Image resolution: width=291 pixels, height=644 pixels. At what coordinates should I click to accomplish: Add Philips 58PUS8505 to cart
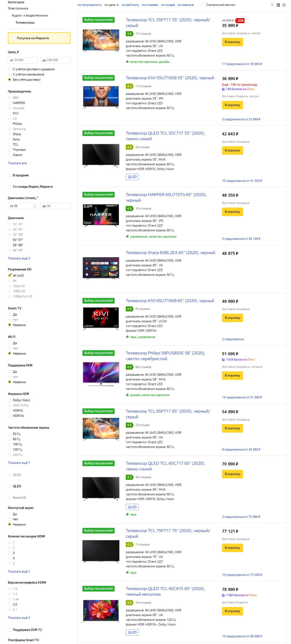[x=232, y=375]
